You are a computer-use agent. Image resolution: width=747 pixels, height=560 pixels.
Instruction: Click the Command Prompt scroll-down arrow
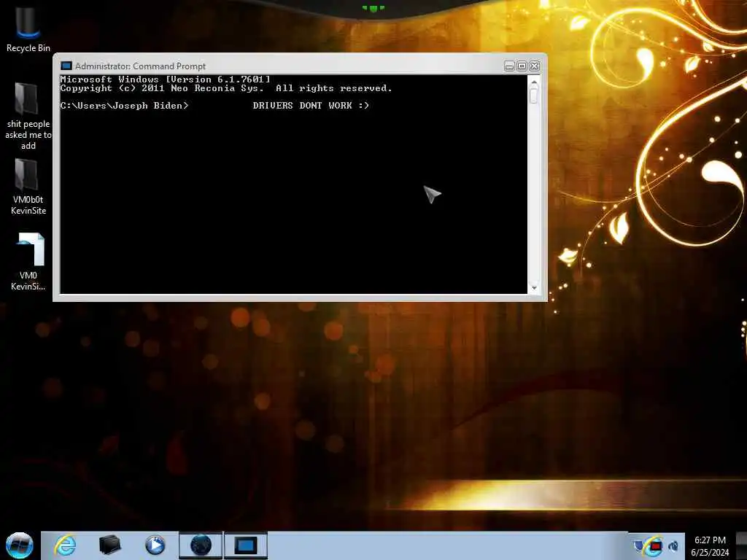[x=534, y=287]
